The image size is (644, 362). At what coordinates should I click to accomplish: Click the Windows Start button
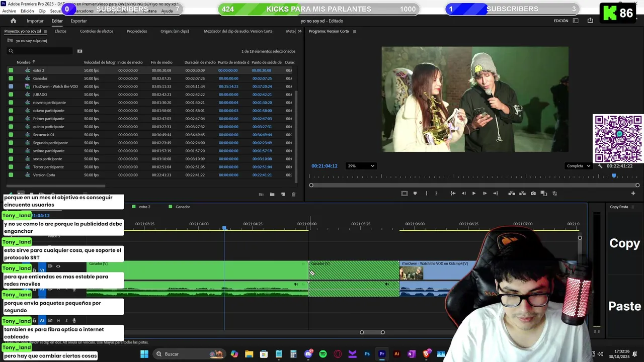[x=144, y=354]
